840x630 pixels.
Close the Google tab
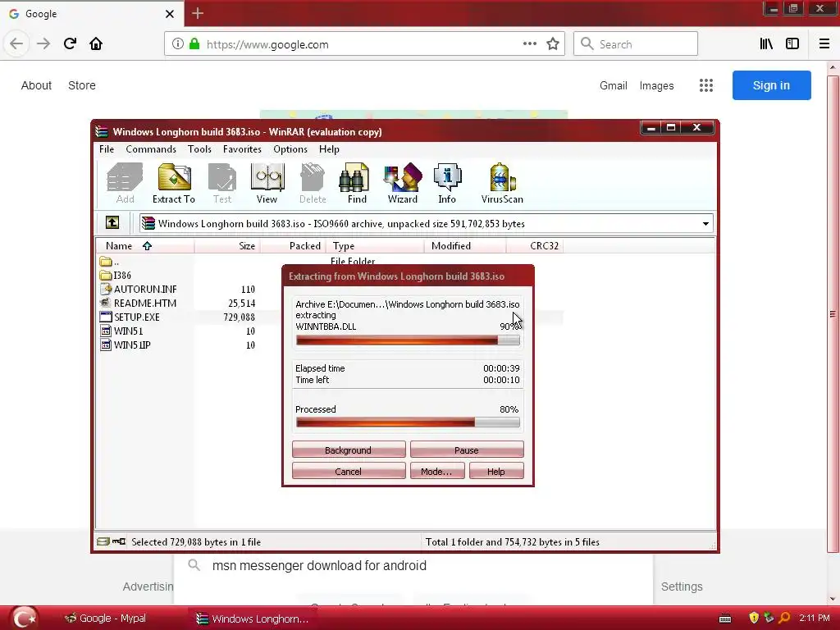(x=170, y=14)
